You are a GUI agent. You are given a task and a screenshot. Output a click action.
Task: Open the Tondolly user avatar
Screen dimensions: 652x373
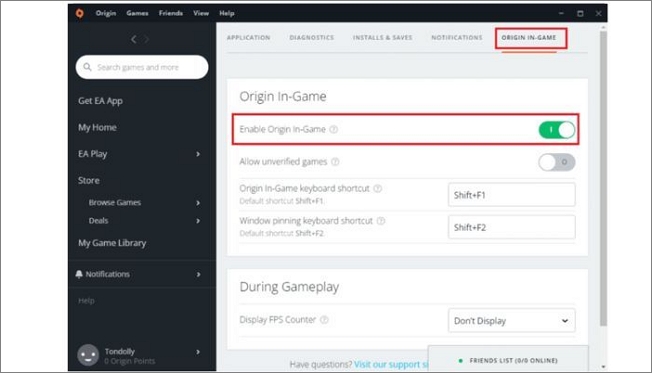pos(88,355)
